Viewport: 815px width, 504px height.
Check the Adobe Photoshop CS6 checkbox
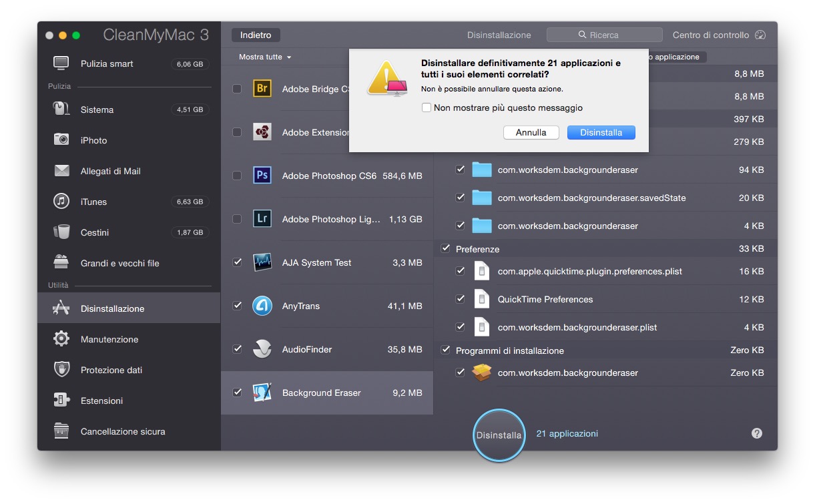[237, 176]
